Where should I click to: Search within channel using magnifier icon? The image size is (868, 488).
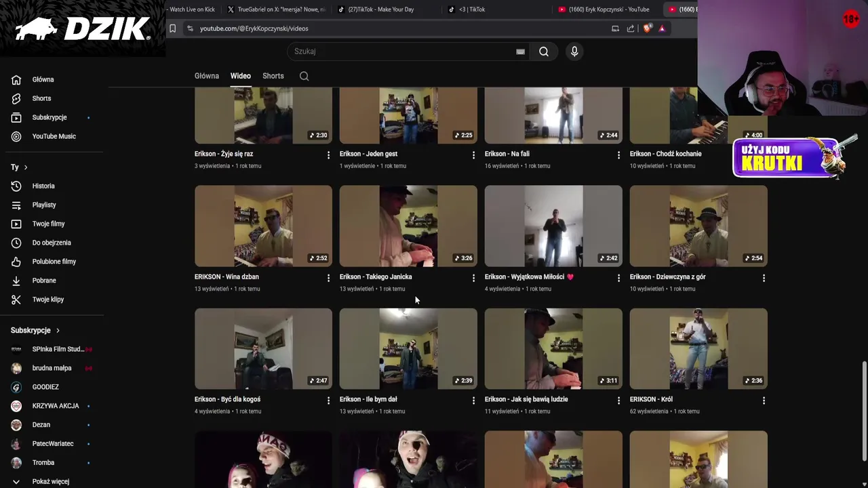pos(304,76)
